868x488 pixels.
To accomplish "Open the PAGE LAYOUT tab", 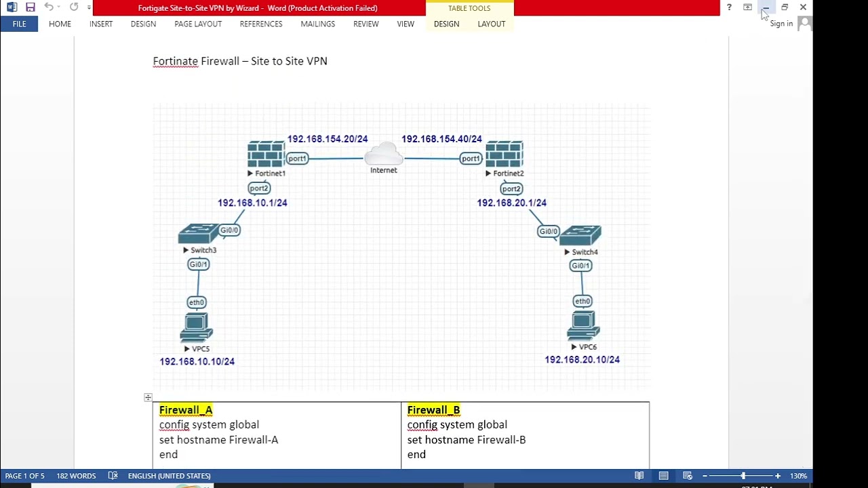I will pyautogui.click(x=198, y=24).
